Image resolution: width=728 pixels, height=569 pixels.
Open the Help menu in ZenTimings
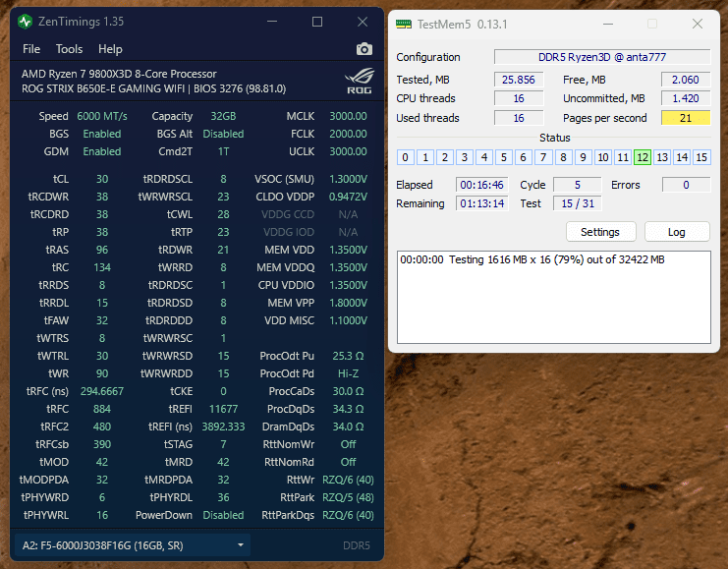110,49
